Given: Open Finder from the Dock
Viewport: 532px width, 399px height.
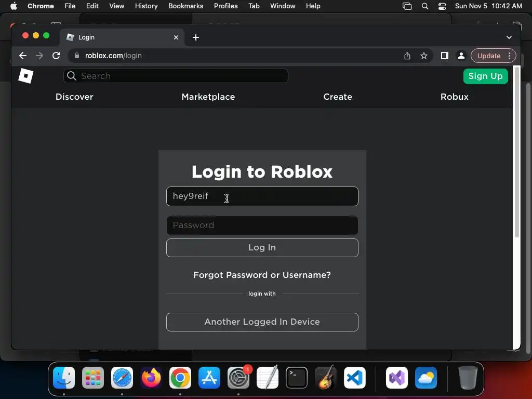Looking at the screenshot, I should point(64,378).
